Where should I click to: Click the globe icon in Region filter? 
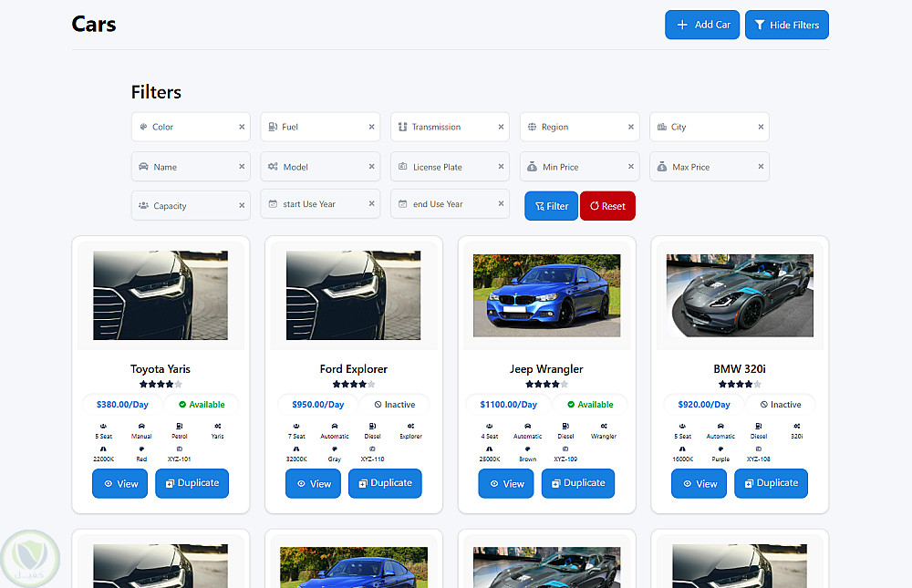pos(533,127)
